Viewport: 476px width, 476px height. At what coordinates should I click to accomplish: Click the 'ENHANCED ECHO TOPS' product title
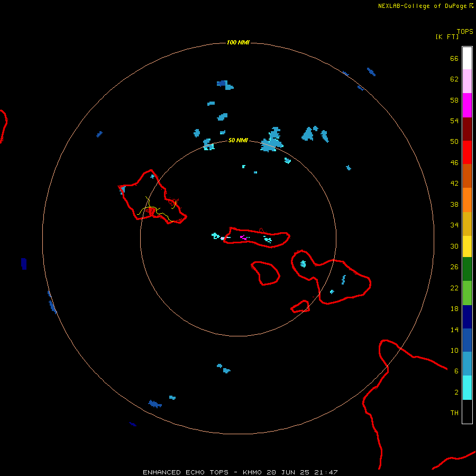pyautogui.click(x=186, y=472)
